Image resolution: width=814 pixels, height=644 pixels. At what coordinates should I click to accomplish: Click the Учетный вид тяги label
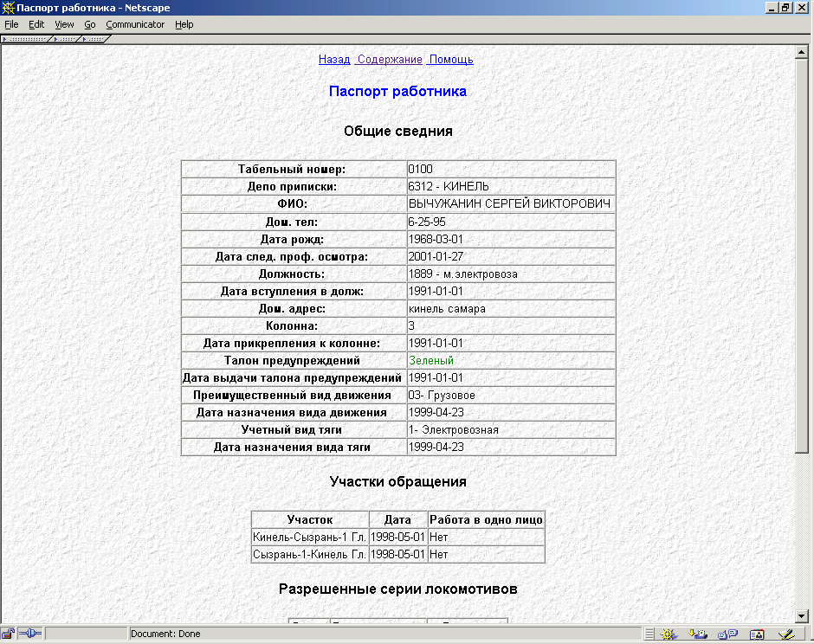click(292, 429)
